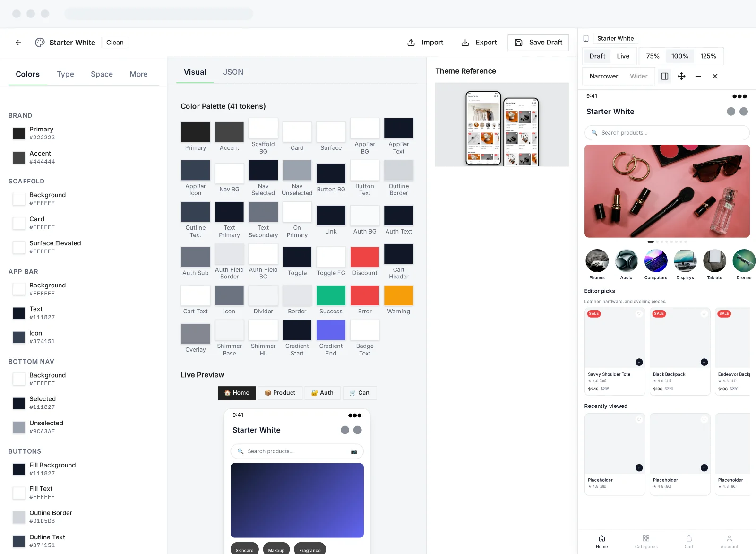Open the Space tab
The height and width of the screenshot is (554, 756).
pos(102,74)
